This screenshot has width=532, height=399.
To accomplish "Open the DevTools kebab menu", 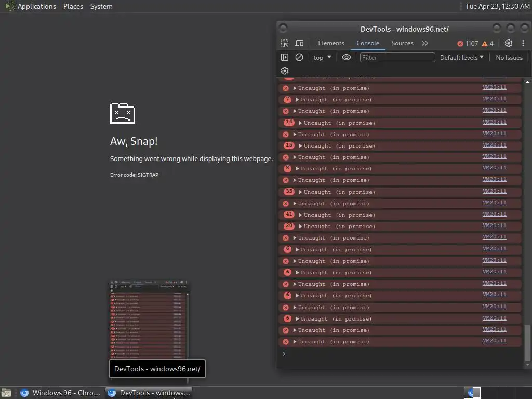I will click(x=523, y=43).
